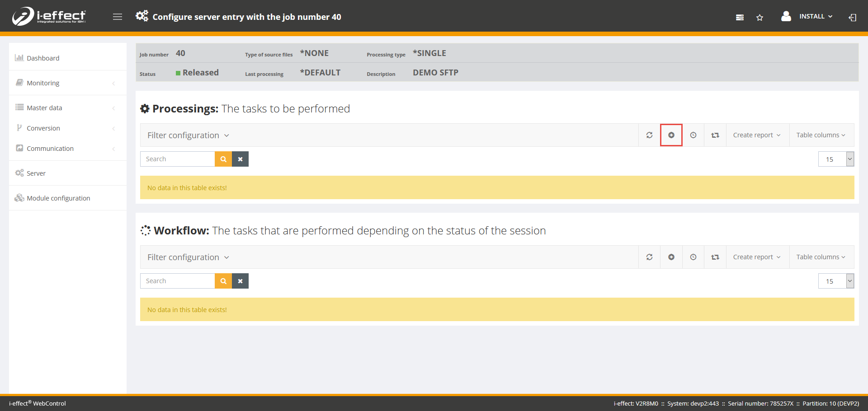The width and height of the screenshot is (868, 411).
Task: Toggle the hamburger sidebar menu
Action: pyautogui.click(x=118, y=17)
